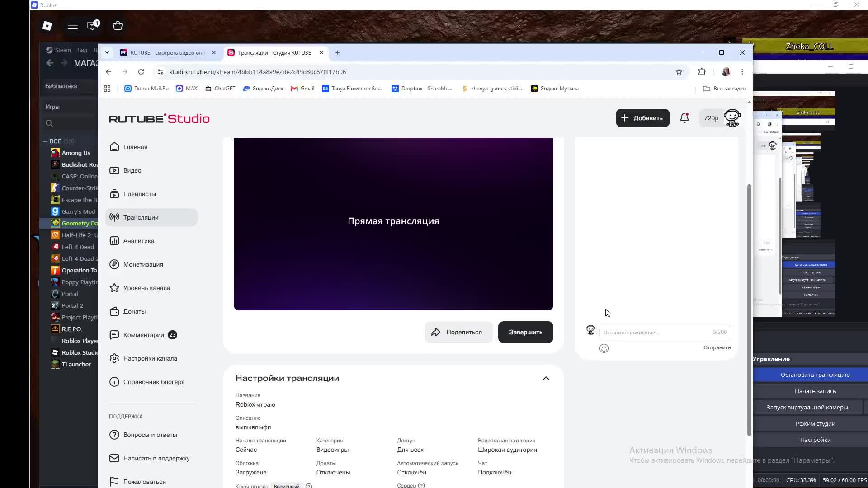Bookmark this page with star icon

click(x=679, y=72)
